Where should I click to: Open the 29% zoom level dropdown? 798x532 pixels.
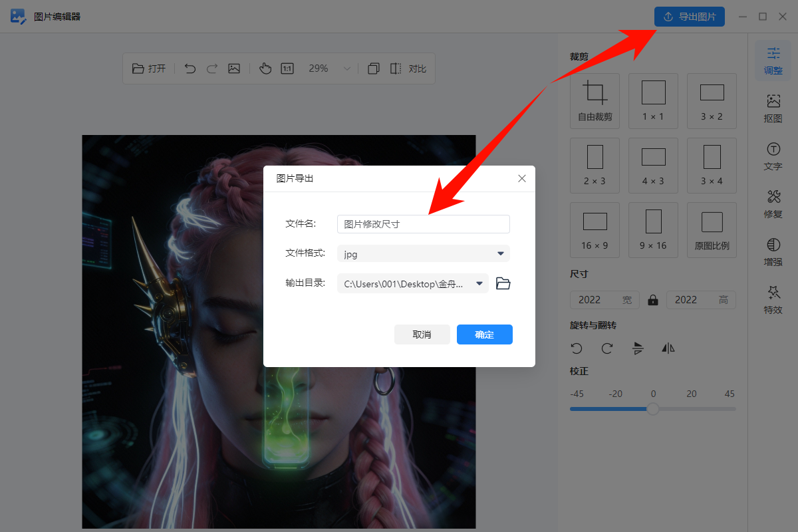[x=346, y=68]
